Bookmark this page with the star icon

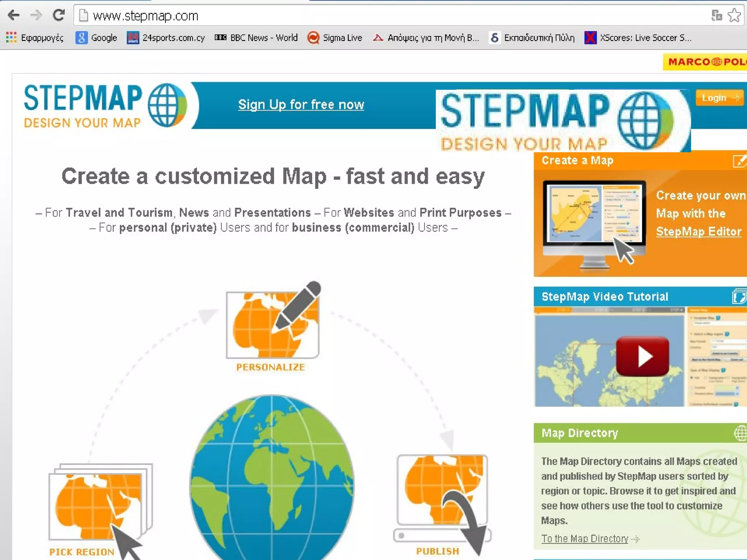coord(734,15)
